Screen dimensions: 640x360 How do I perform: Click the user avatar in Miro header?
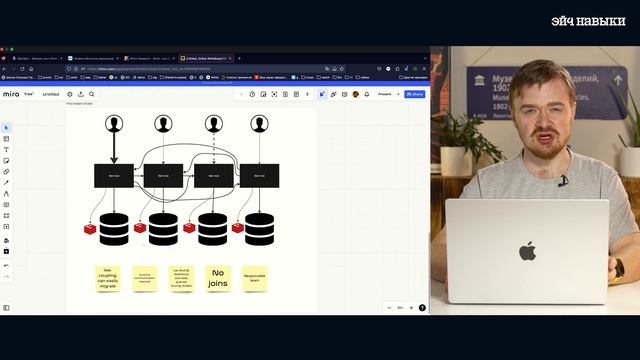point(356,94)
